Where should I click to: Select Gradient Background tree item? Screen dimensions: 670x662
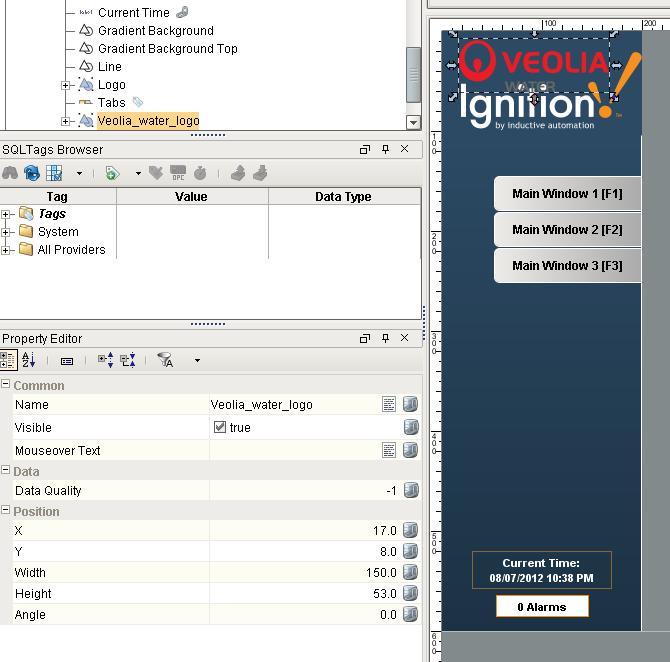point(156,31)
